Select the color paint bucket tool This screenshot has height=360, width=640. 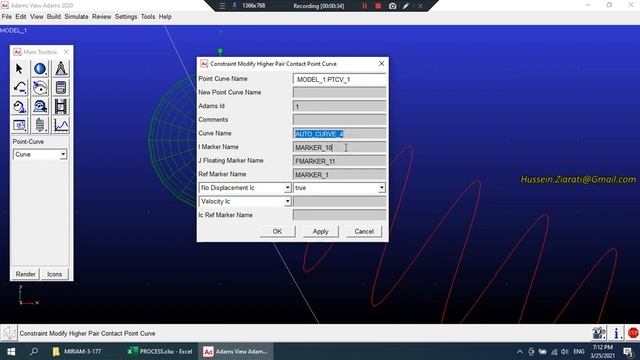tap(19, 107)
